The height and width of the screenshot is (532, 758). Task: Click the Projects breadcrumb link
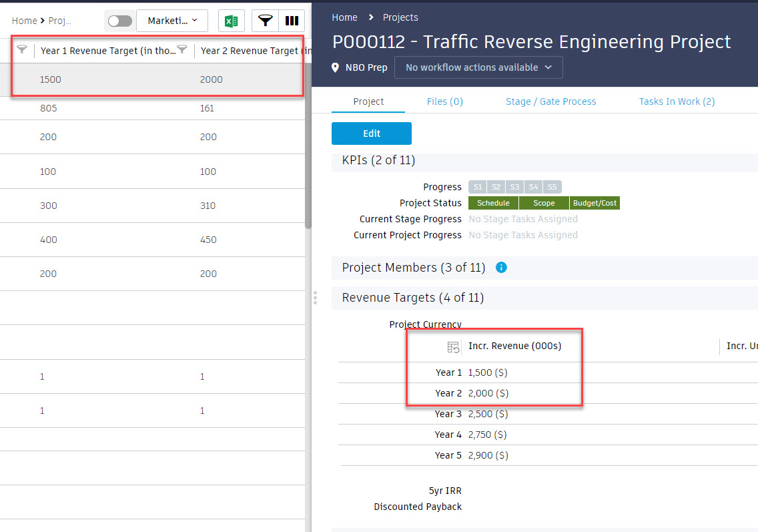point(400,17)
